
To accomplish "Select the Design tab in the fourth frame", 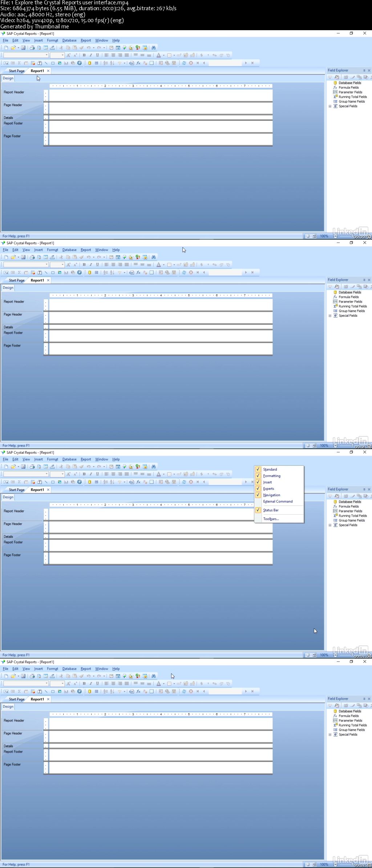I will pyautogui.click(x=8, y=707).
